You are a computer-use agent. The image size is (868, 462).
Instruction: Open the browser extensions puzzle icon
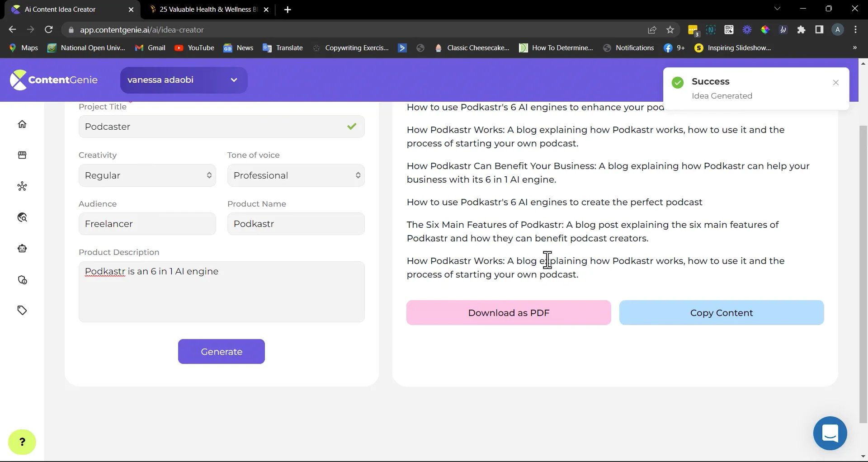point(802,30)
